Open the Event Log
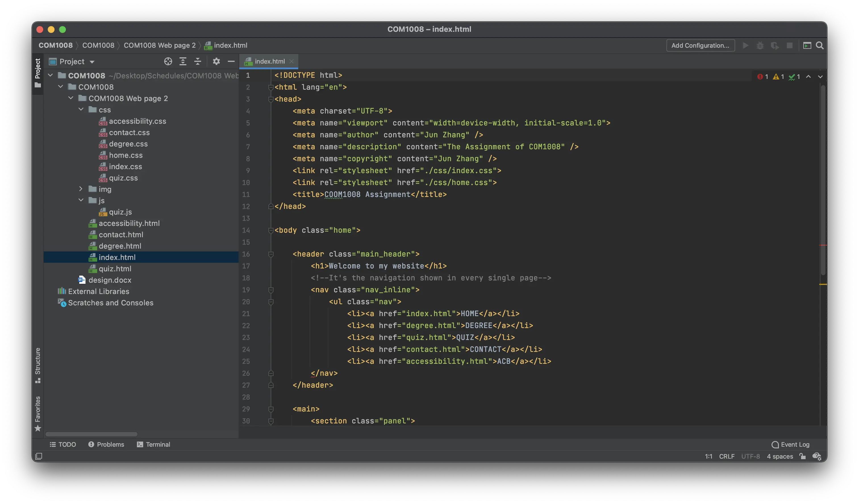 790,444
